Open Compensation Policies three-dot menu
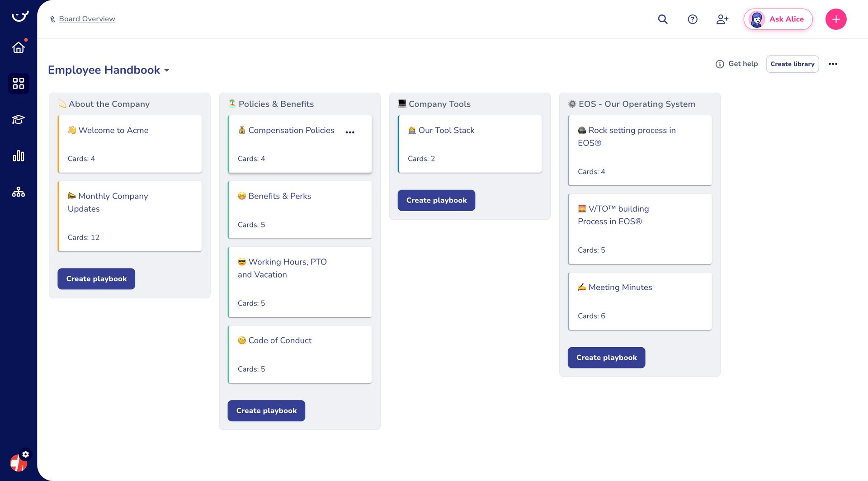 point(350,132)
